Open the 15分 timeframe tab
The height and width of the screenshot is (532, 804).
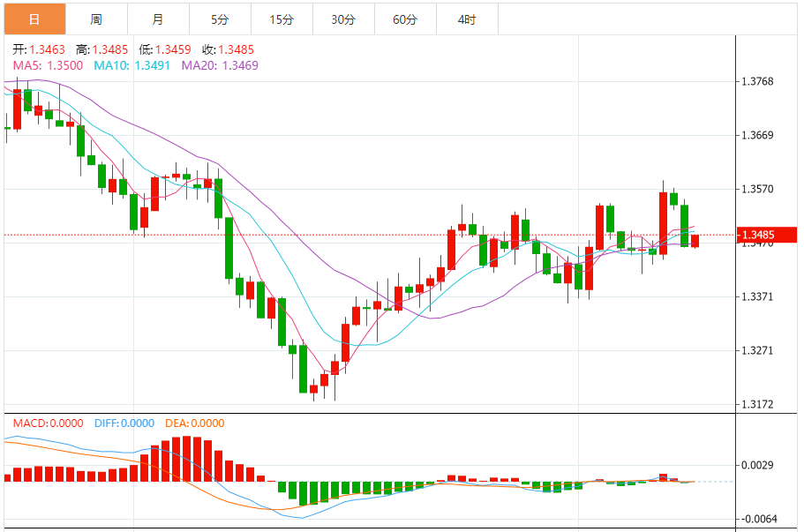(x=282, y=19)
